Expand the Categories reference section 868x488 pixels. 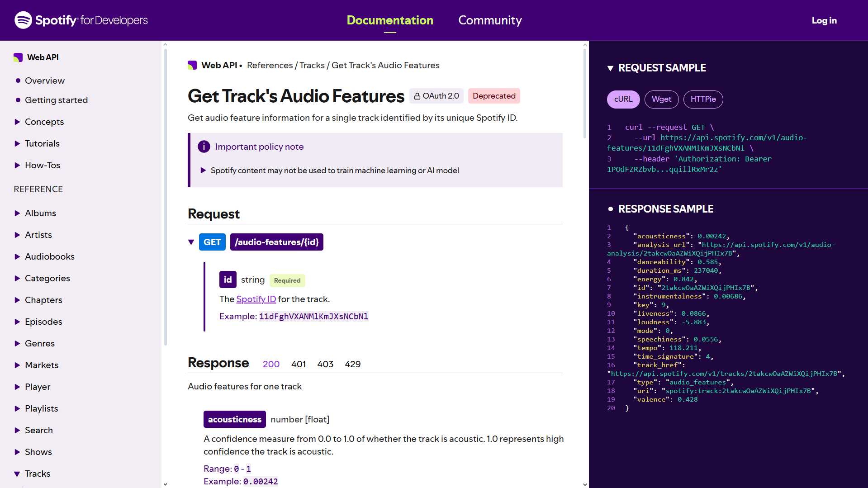click(x=17, y=278)
